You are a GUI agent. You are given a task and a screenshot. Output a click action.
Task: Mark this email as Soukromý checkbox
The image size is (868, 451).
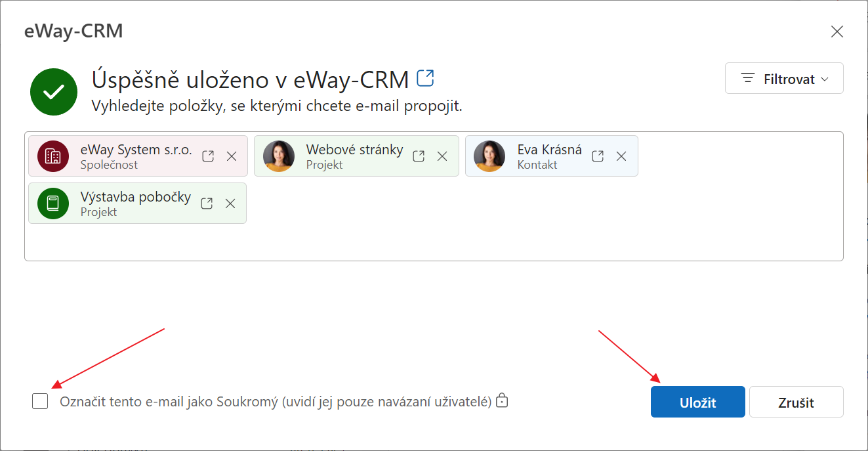pos(40,400)
